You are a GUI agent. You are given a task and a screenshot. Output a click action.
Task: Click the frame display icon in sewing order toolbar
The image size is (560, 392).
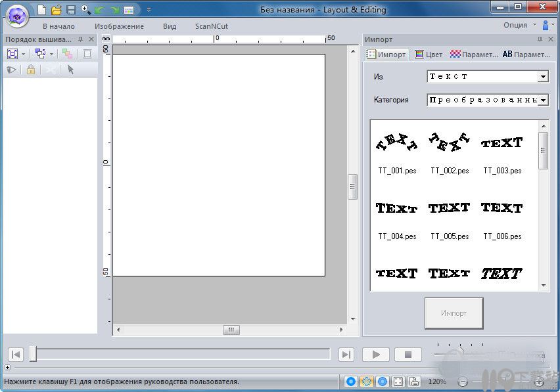[x=87, y=54]
